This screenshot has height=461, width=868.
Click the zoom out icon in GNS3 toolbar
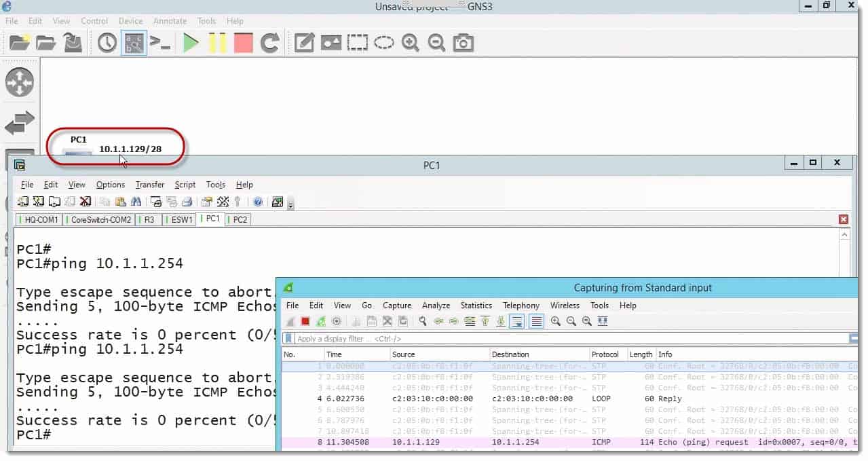(x=436, y=43)
